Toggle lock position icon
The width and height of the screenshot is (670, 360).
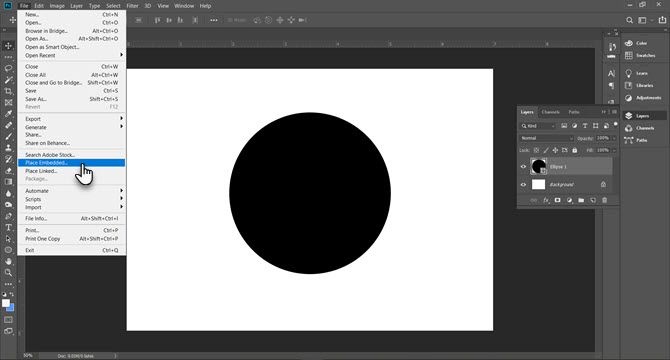point(555,150)
